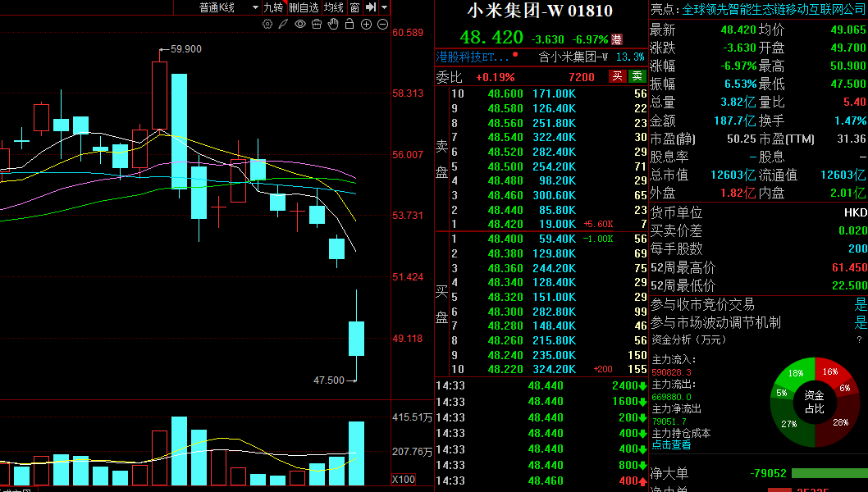Screen dimensions: 868x492
Task: Zoom in chart with plus icon
Action: click(x=367, y=25)
